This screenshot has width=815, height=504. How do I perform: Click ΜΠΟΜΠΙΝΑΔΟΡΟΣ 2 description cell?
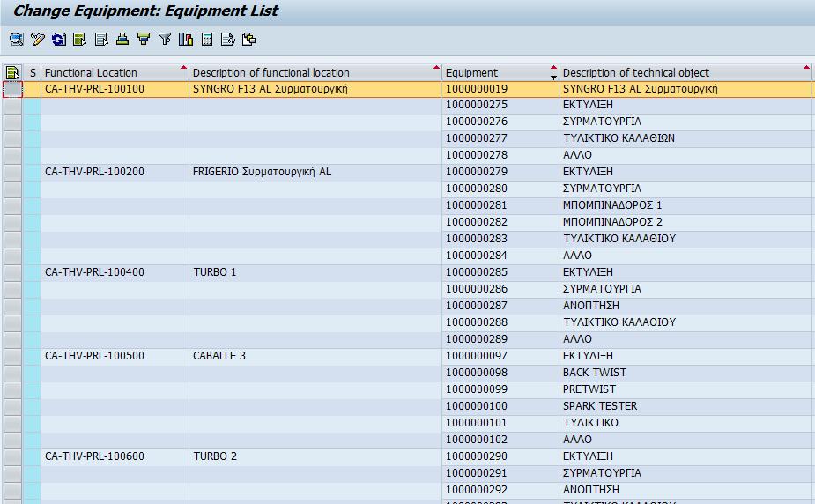pos(685,222)
